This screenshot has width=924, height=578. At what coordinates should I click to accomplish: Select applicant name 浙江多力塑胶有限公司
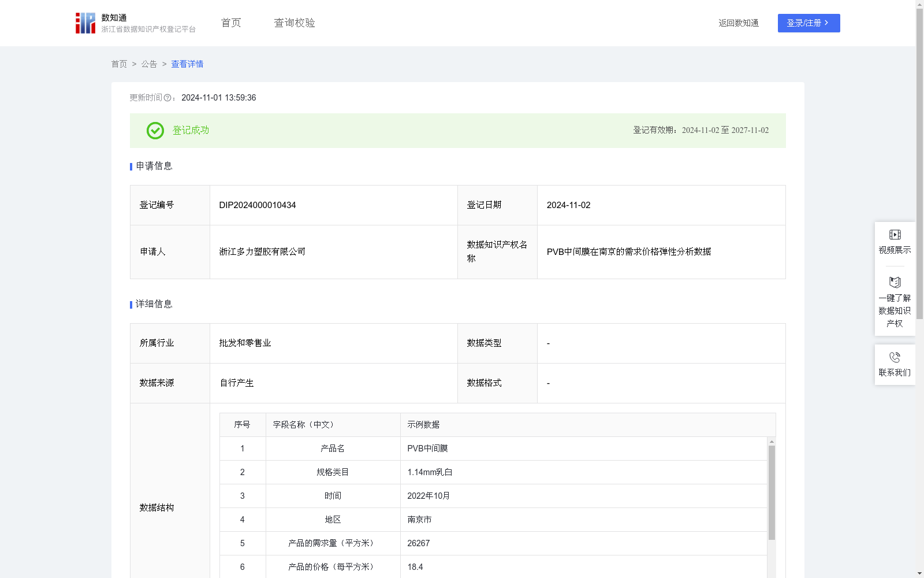262,251
